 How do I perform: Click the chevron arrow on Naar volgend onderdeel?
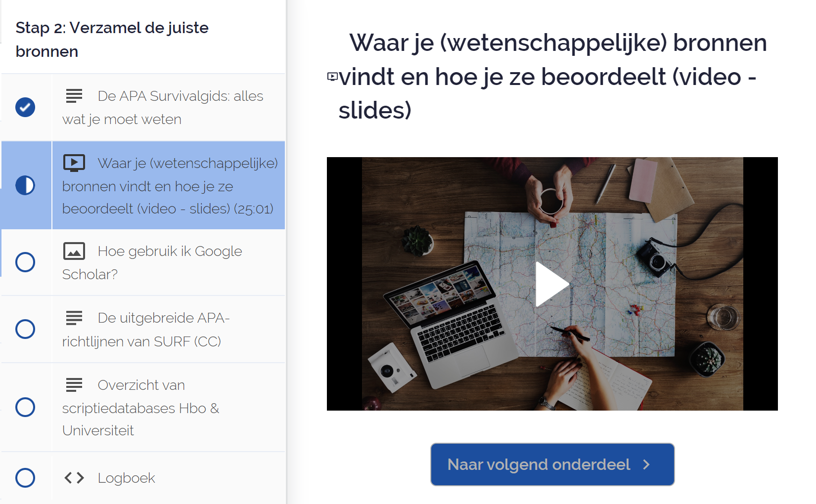pyautogui.click(x=646, y=464)
